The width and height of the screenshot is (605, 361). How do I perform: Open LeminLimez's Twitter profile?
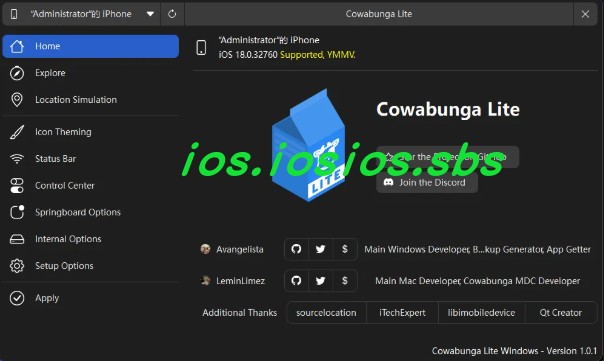point(320,280)
